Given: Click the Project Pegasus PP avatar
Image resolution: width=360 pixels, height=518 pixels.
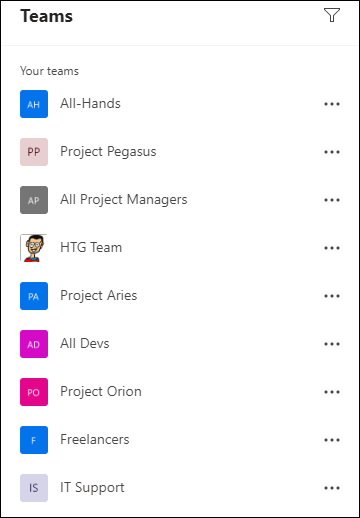Looking at the screenshot, I should tap(34, 152).
